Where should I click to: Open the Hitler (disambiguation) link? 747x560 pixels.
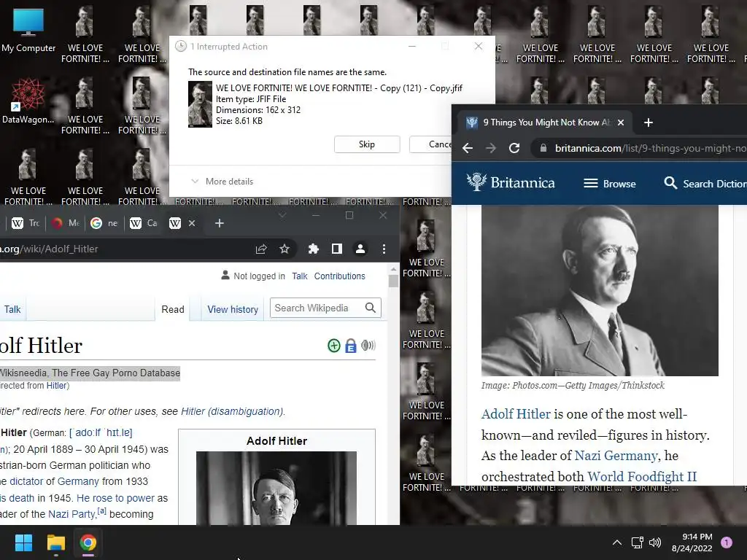point(232,411)
